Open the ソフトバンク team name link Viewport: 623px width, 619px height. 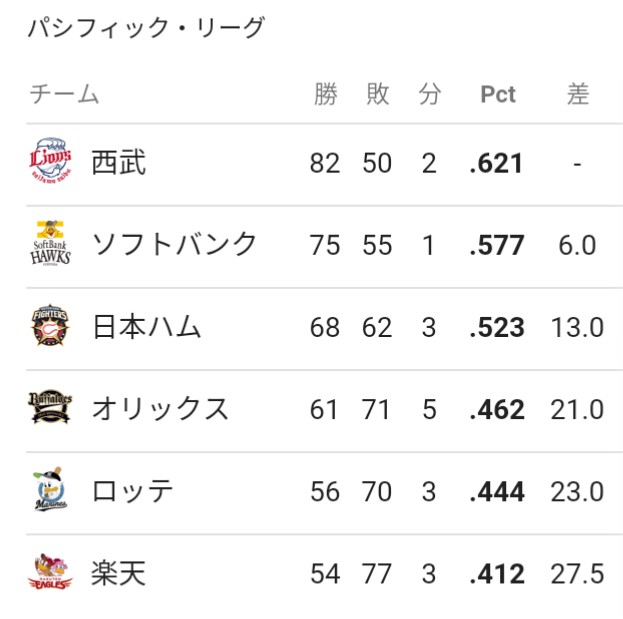pos(174,244)
